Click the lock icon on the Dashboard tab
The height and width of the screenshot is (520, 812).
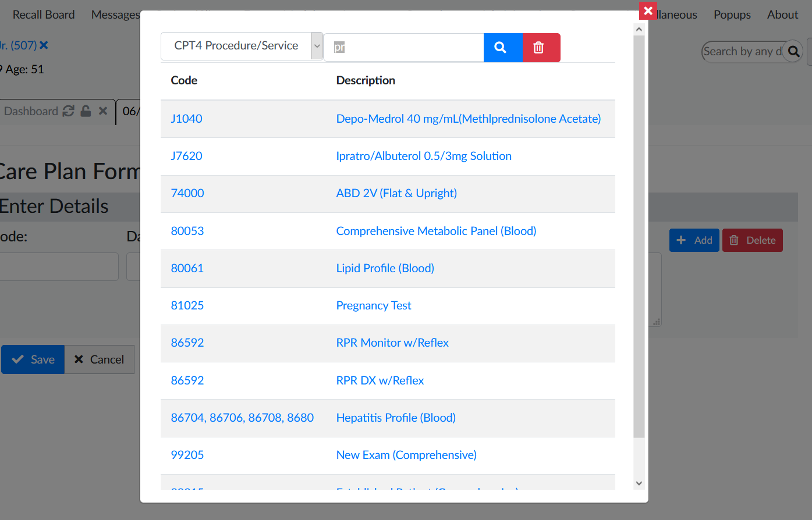pos(85,111)
